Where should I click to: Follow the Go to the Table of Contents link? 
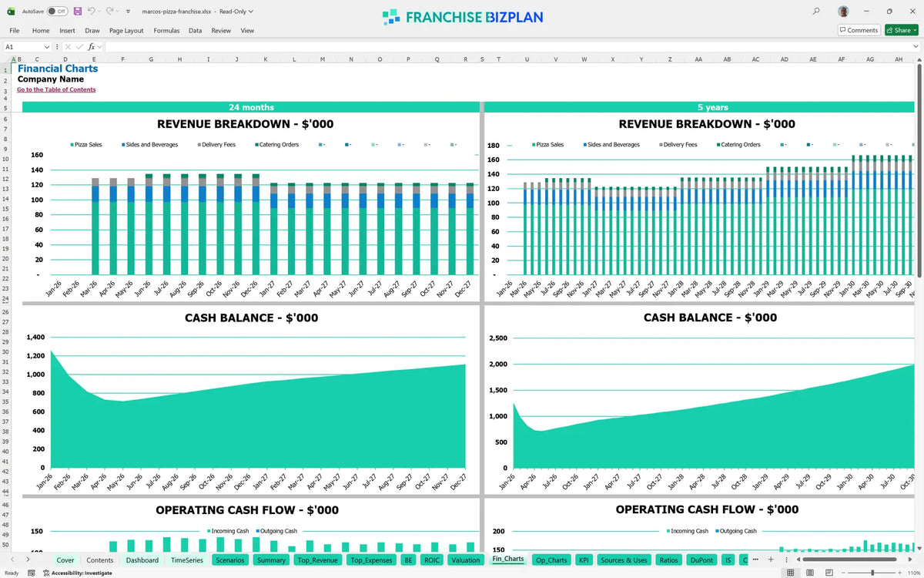click(x=56, y=89)
